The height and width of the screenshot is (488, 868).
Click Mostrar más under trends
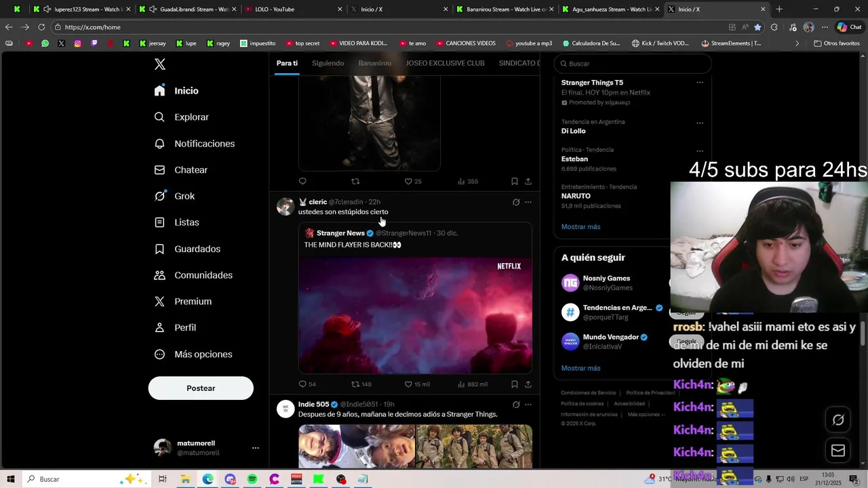(580, 227)
